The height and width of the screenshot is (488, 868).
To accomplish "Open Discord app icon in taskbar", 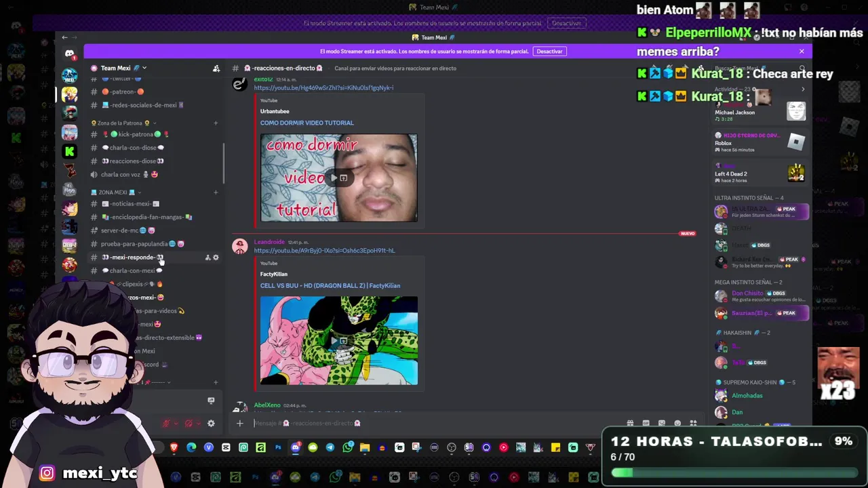I will coord(296,447).
